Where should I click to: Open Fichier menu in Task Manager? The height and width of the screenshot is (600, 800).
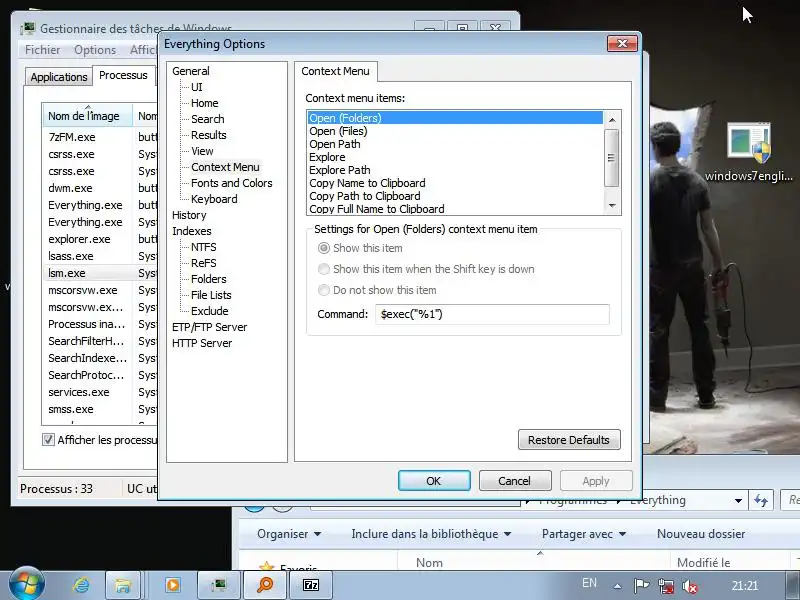42,49
